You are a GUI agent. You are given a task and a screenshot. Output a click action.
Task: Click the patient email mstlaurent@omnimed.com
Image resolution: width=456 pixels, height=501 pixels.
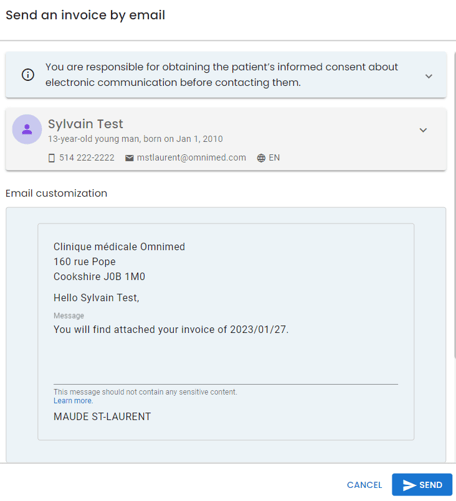point(191,158)
